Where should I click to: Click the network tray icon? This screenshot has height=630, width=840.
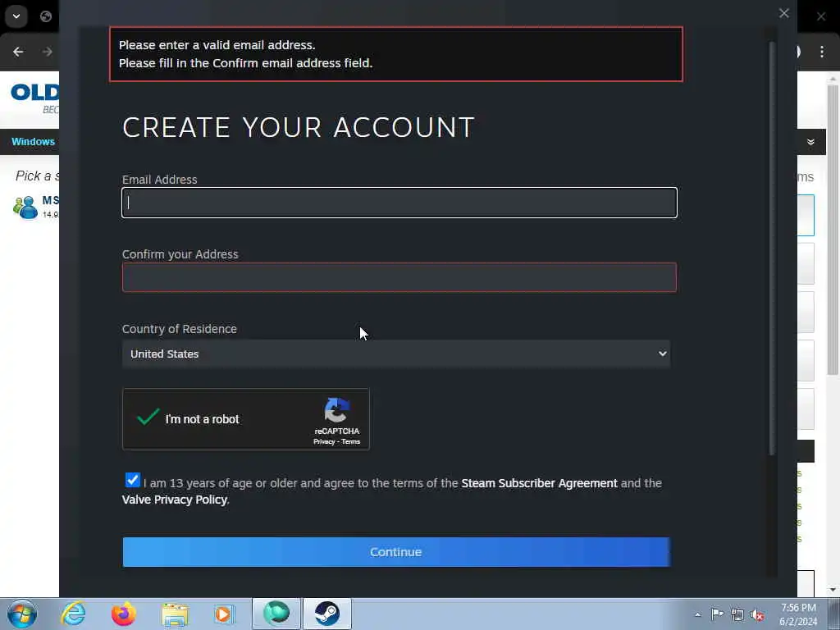(737, 614)
